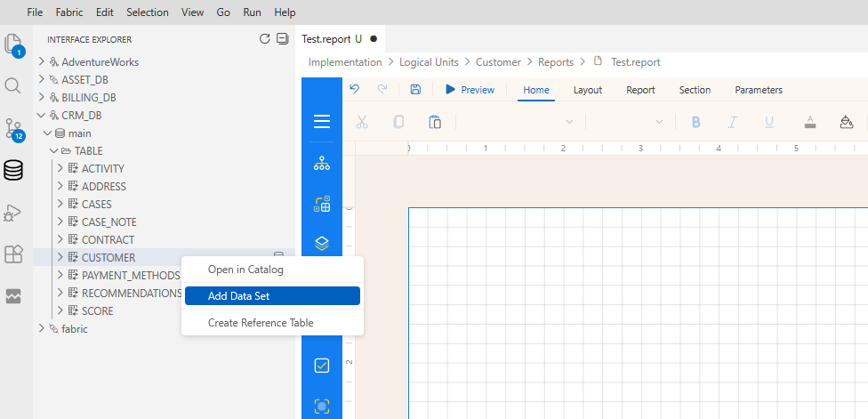Image resolution: width=868 pixels, height=419 pixels.
Task: Select the Test.report editor tab
Action: 340,39
